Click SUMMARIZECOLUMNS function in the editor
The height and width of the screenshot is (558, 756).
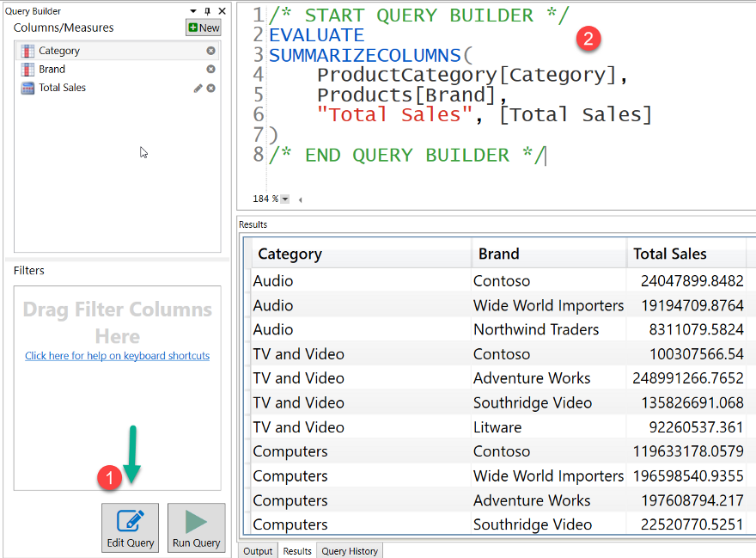(365, 56)
